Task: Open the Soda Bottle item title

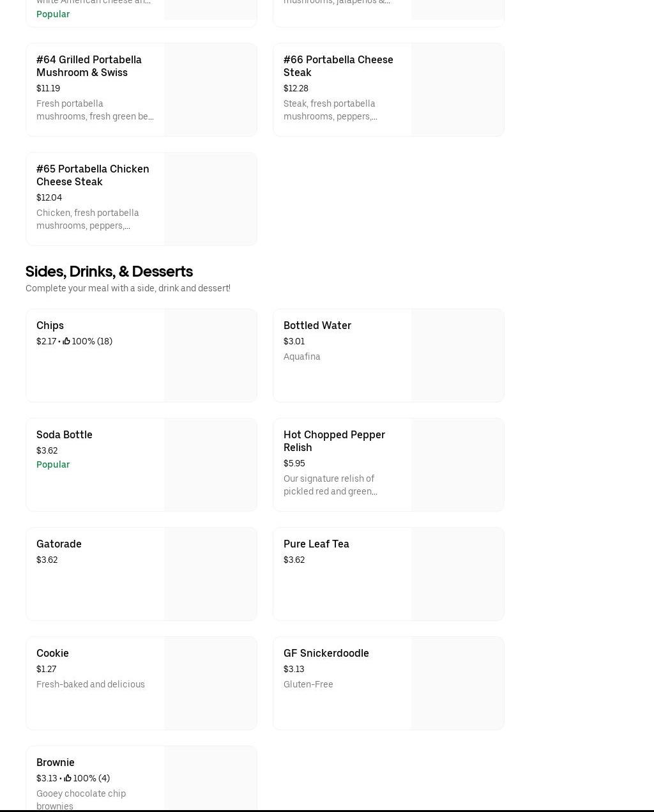Action: pos(64,434)
